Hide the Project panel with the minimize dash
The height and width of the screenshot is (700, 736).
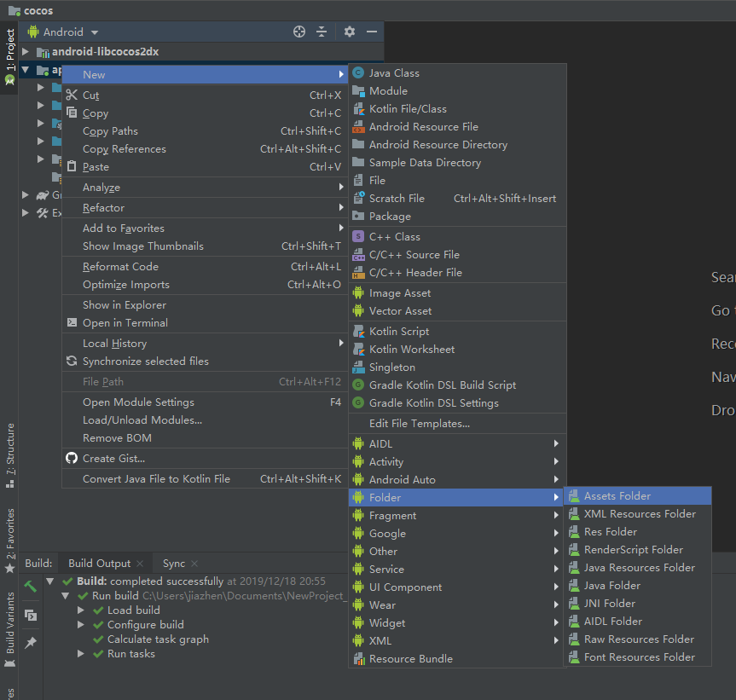tap(372, 32)
